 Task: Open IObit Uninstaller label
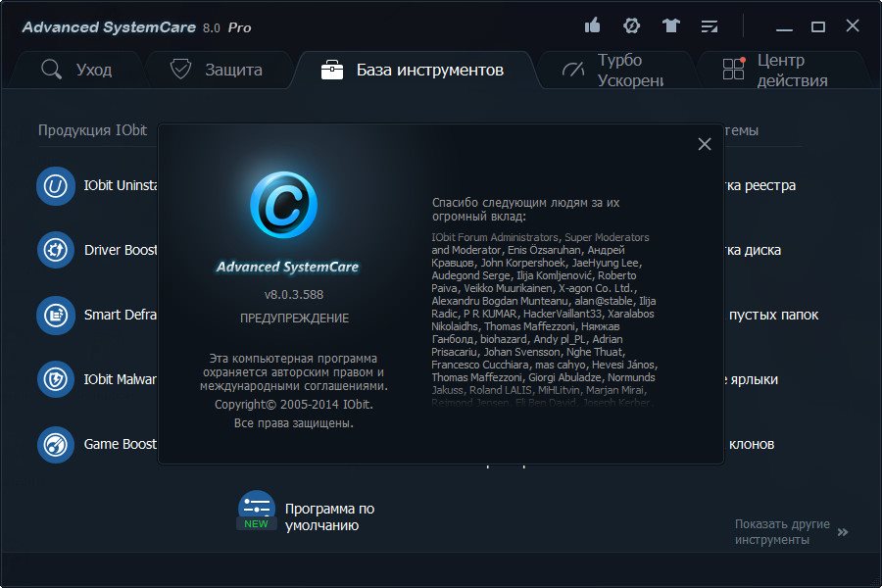pyautogui.click(x=121, y=185)
